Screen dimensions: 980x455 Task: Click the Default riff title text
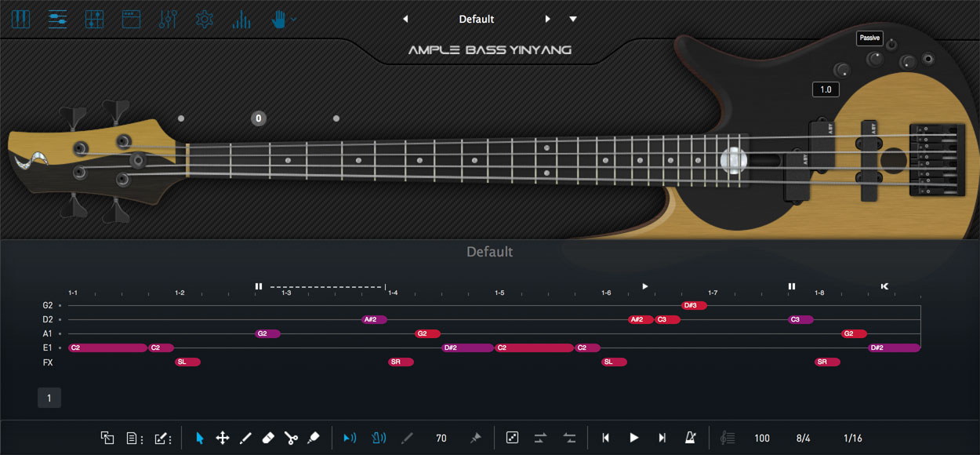pos(490,252)
